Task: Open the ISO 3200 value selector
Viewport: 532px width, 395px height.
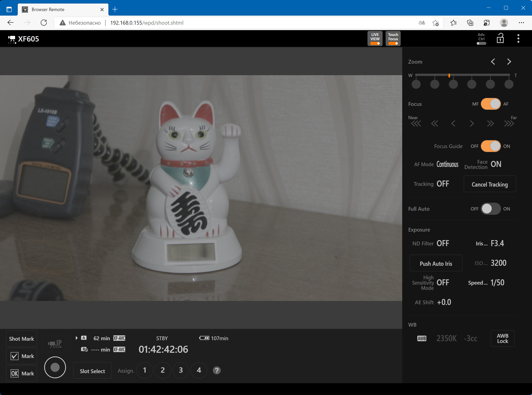Action: pos(498,263)
